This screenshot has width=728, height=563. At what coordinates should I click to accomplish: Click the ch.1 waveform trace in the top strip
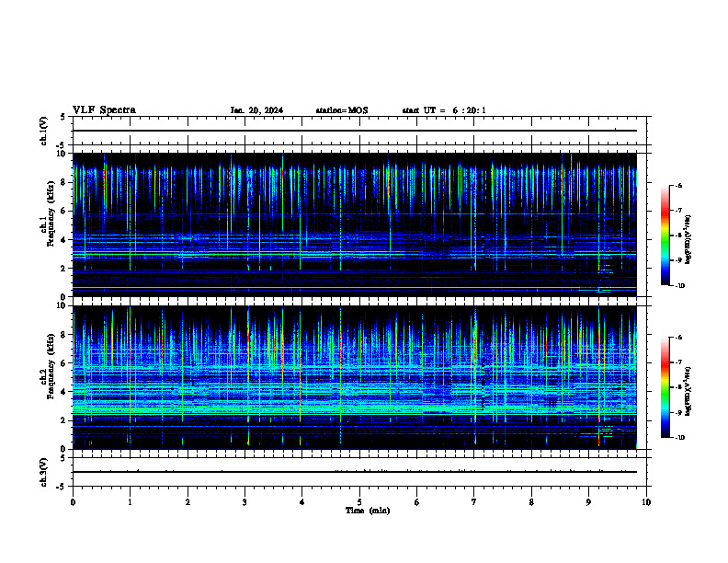click(355, 131)
